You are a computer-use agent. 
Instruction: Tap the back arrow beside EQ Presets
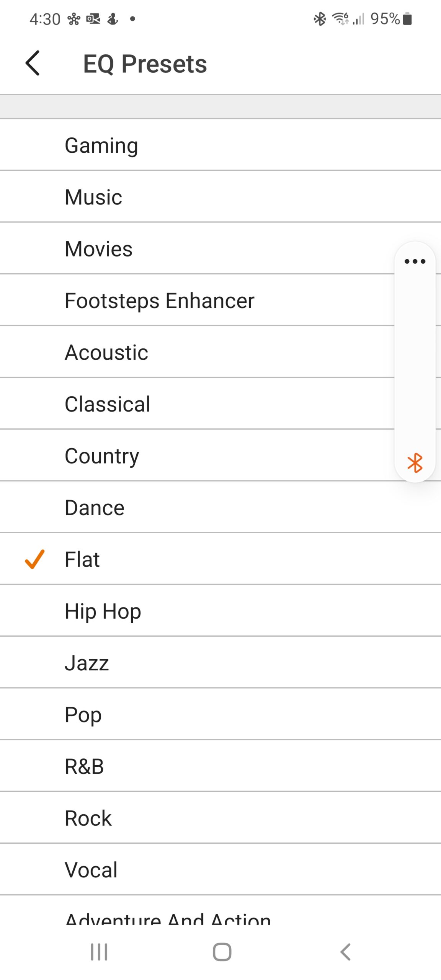[33, 63]
